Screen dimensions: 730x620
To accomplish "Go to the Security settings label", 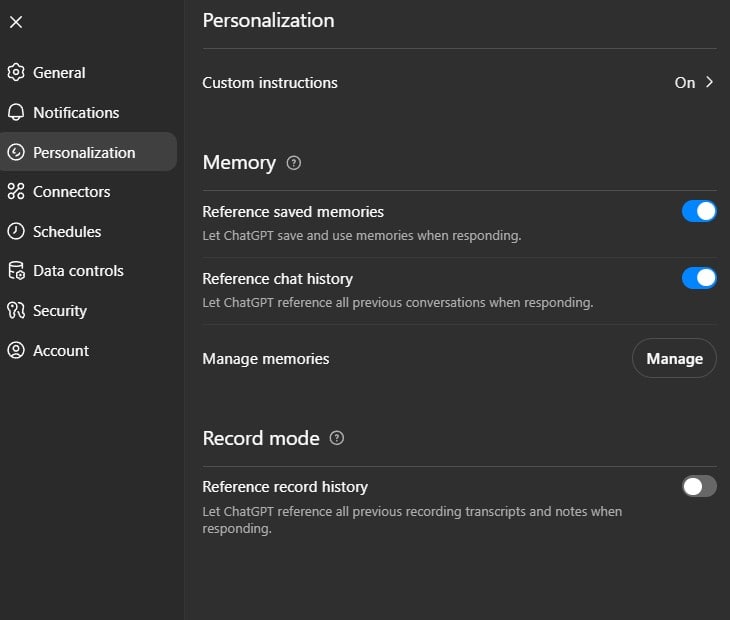I will click(60, 311).
